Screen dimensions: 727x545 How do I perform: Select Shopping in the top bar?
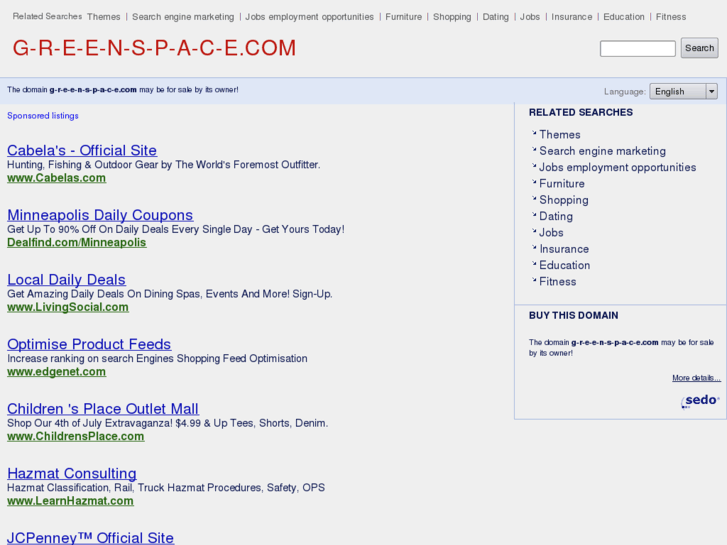452,17
